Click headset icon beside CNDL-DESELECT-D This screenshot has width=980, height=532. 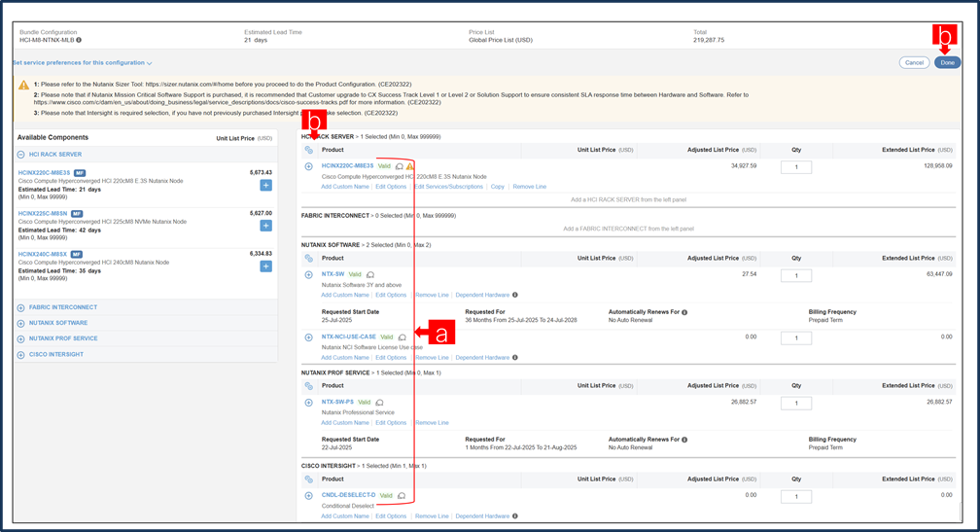tap(402, 495)
